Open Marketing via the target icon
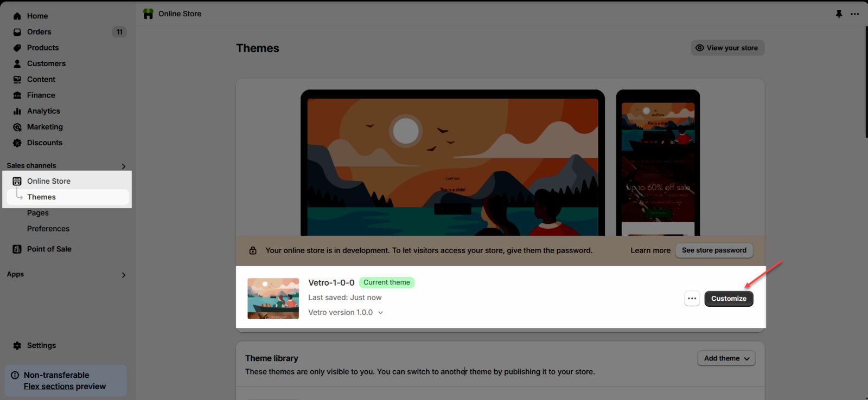 pos(17,127)
